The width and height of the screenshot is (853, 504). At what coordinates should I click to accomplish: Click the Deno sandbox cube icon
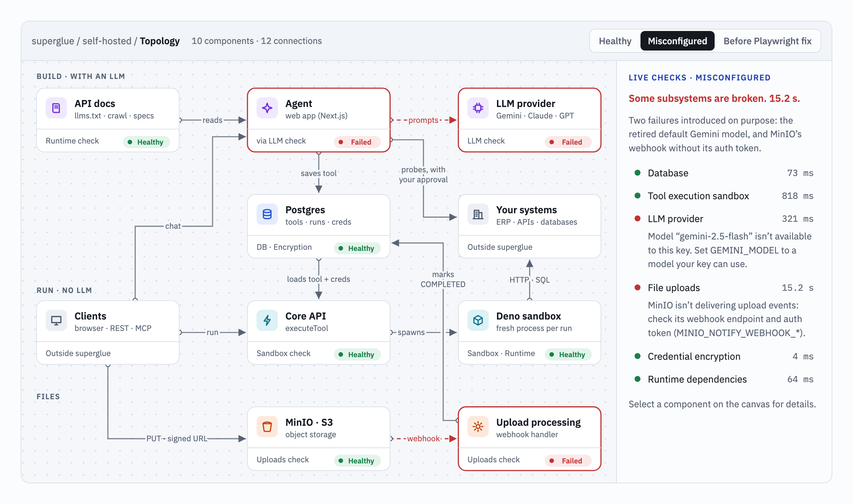tap(478, 321)
